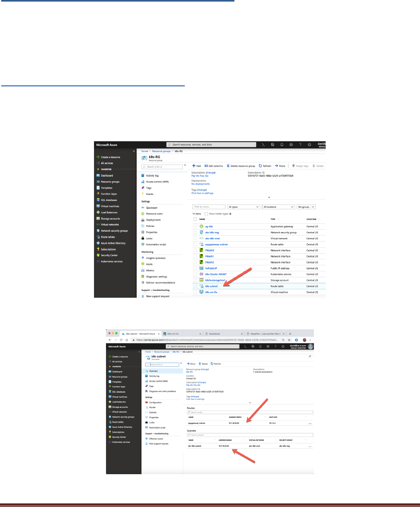420x507 pixels.
Task: Open Access control (IAM) in k8s-RG menu
Action: [x=155, y=182]
